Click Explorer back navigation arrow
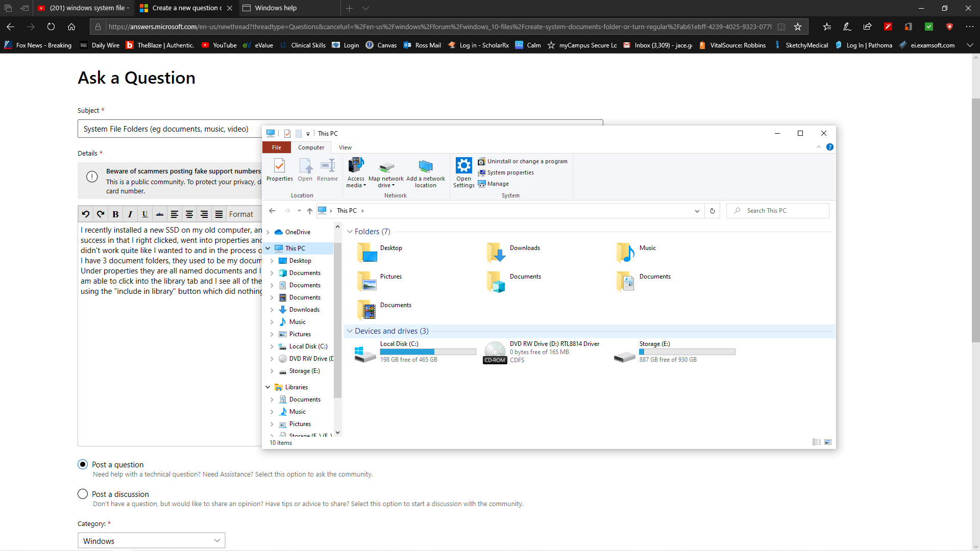Screen dimensions: 980x551 272,211
